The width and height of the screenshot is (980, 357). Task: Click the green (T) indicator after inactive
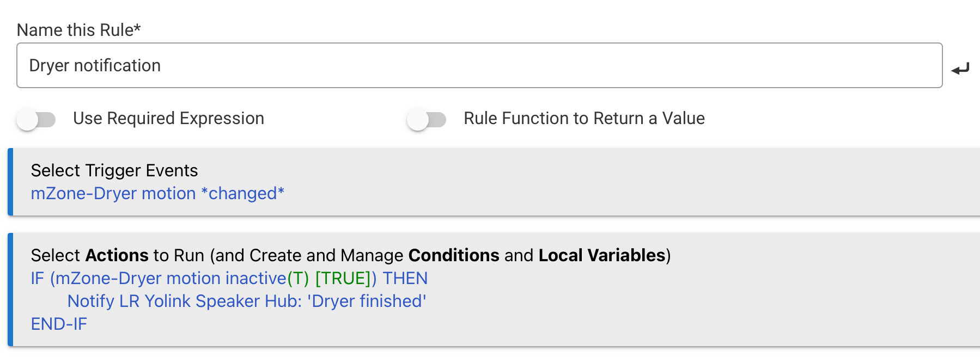298,279
